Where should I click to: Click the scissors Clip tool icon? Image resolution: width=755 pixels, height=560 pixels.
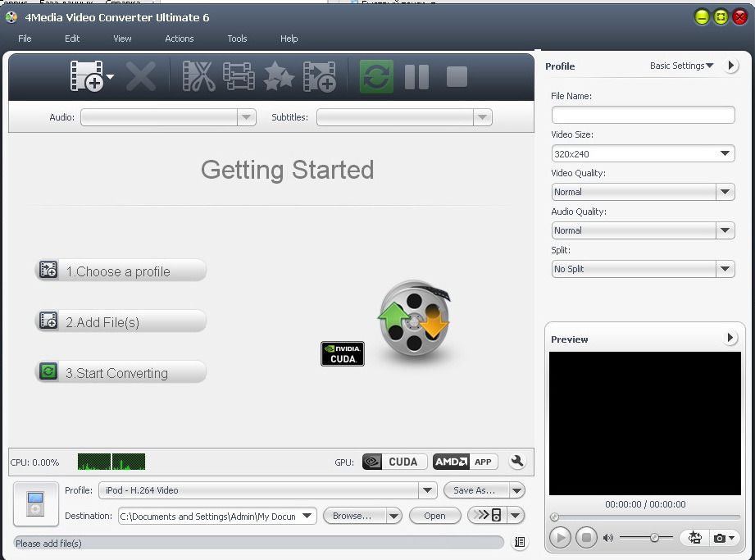point(198,76)
